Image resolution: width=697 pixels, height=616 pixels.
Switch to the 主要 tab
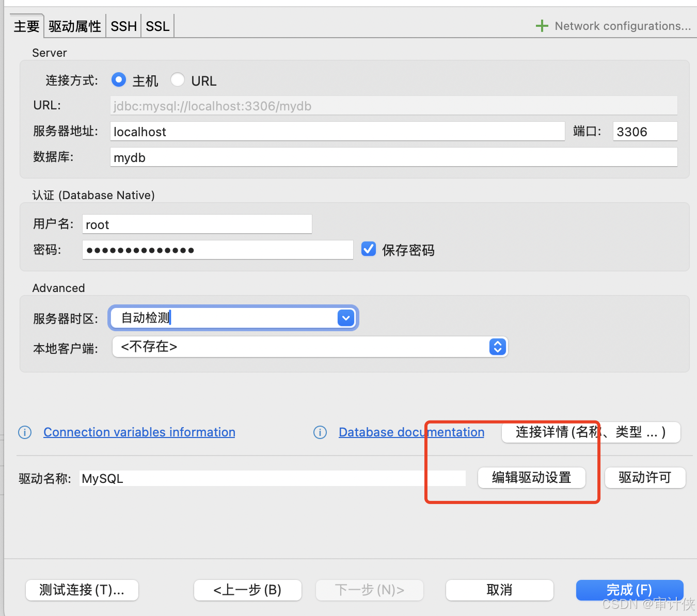tap(26, 26)
